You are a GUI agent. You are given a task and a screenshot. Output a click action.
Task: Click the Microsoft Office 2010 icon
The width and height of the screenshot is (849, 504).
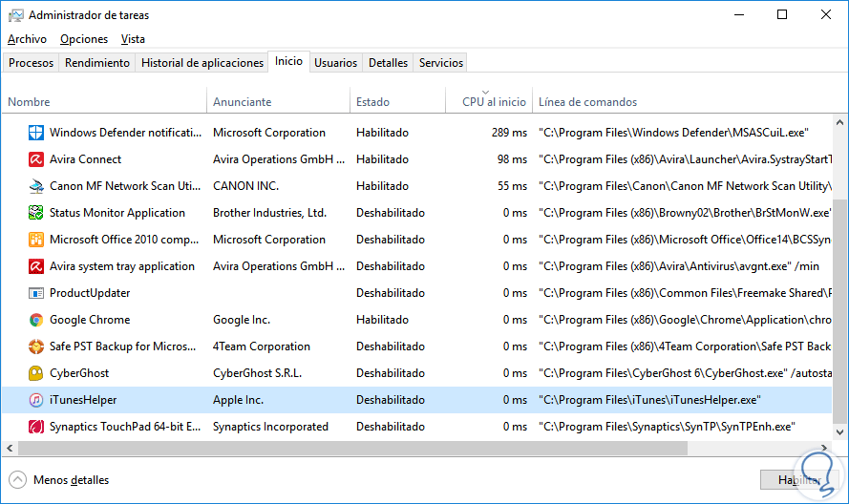point(36,240)
